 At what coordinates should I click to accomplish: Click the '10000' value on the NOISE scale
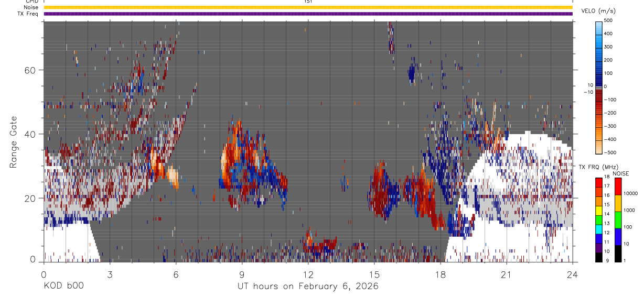[x=631, y=193]
